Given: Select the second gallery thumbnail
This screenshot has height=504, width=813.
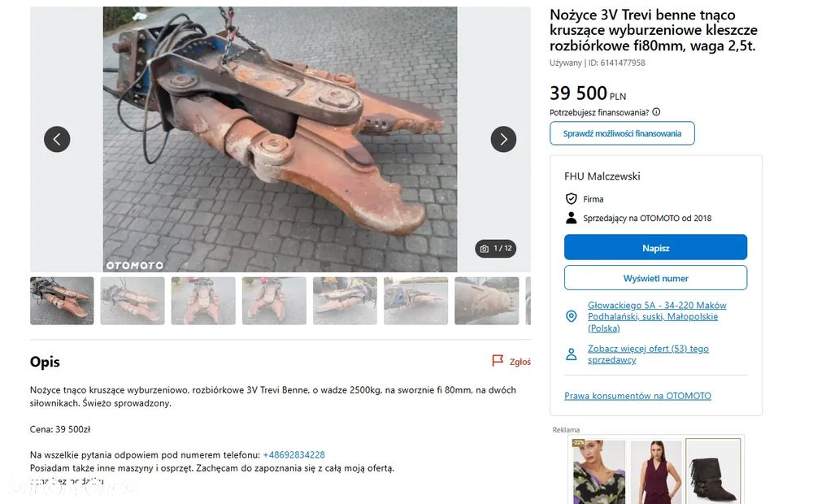Looking at the screenshot, I should tap(133, 301).
